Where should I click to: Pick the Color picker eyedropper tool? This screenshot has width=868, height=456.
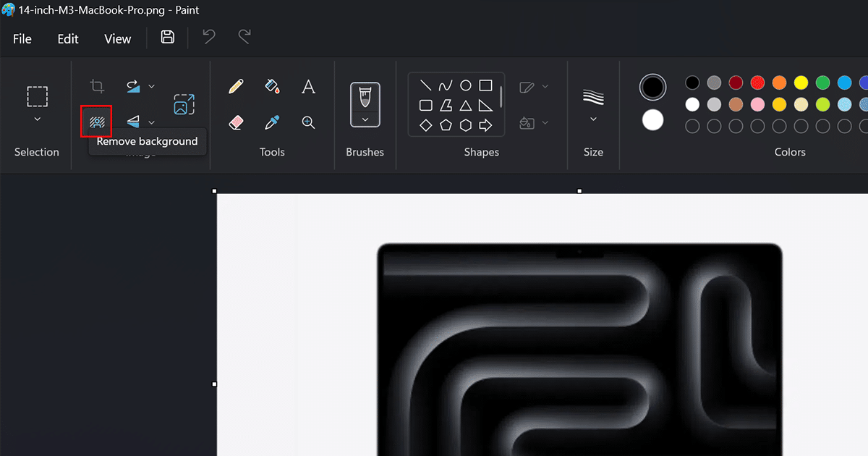click(272, 122)
